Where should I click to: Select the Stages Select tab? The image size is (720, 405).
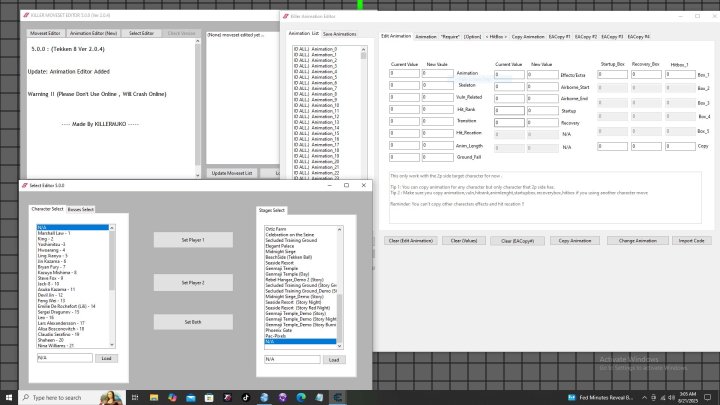pyautogui.click(x=272, y=210)
